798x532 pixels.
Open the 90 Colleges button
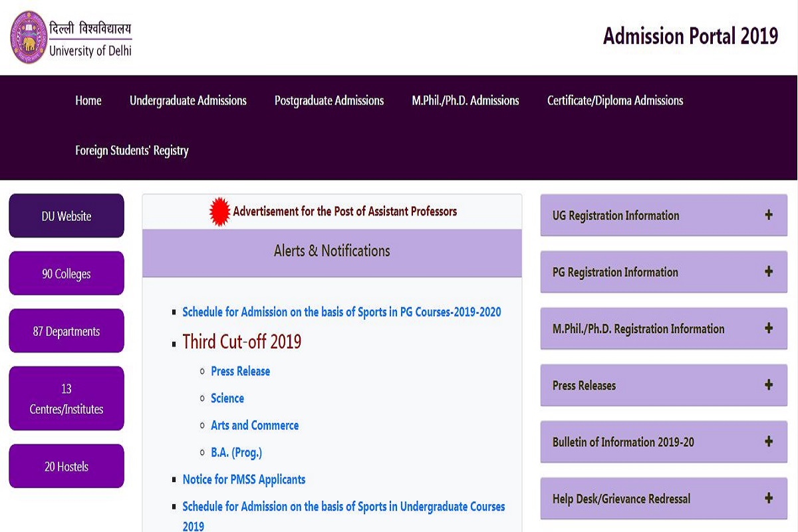pyautogui.click(x=66, y=273)
